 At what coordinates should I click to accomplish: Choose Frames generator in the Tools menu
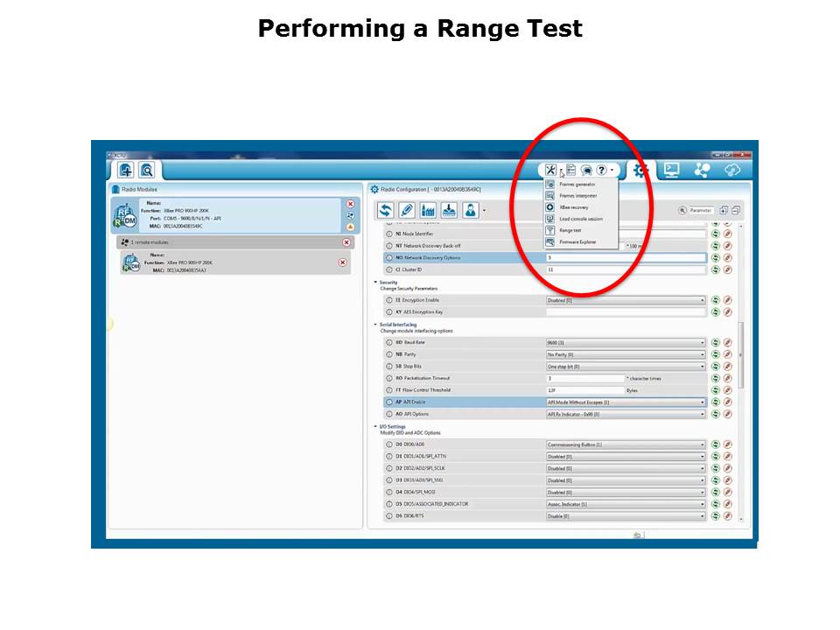click(x=577, y=185)
